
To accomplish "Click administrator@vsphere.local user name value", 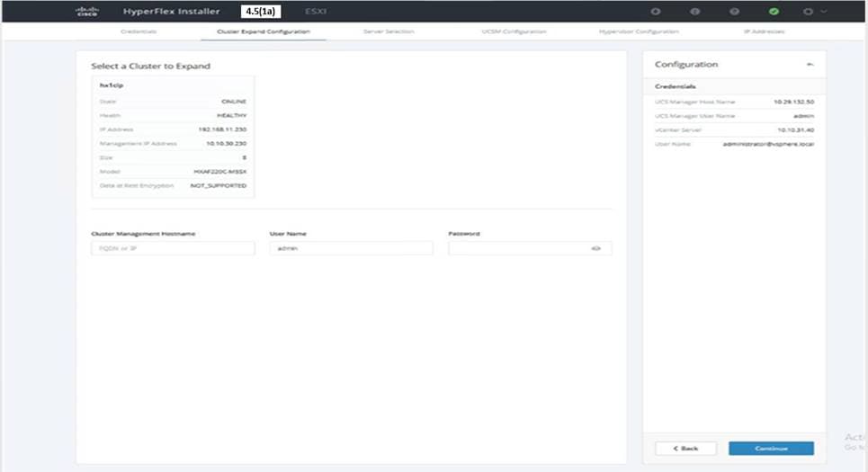I will (x=768, y=144).
